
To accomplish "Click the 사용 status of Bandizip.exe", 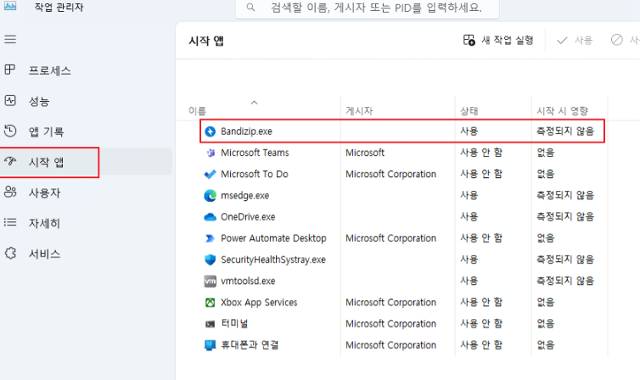I will click(469, 131).
